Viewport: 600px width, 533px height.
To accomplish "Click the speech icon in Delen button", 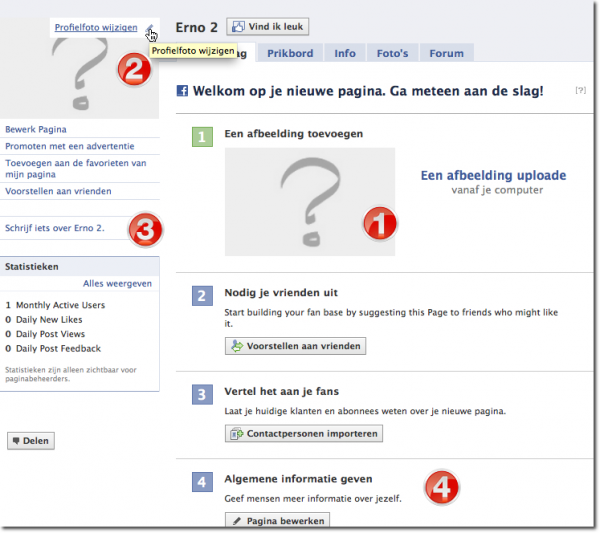I will point(16,441).
